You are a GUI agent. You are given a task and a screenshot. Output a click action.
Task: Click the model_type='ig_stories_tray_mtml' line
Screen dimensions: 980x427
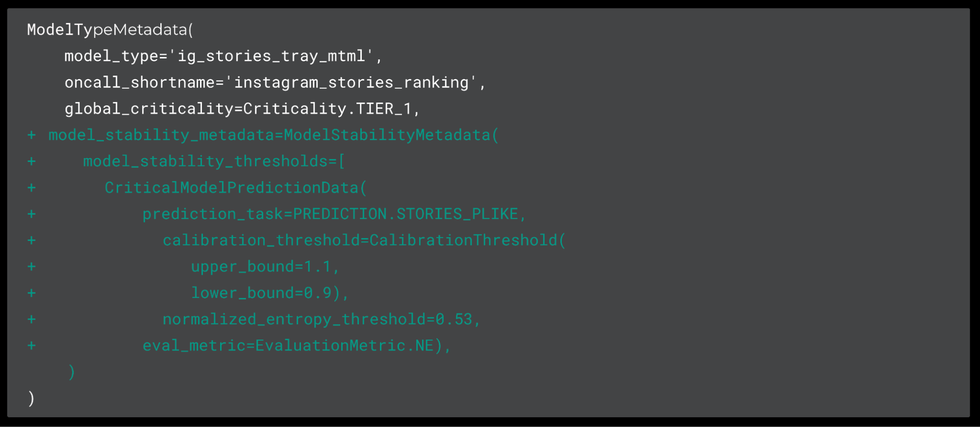pyautogui.click(x=223, y=56)
